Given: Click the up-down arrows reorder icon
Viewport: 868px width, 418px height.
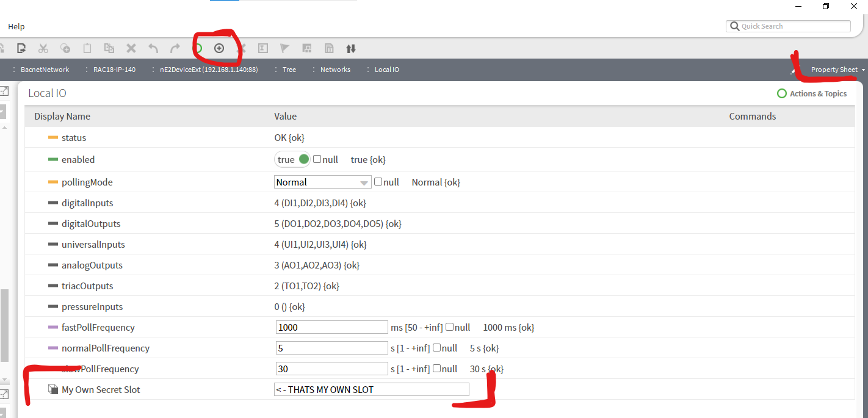Looking at the screenshot, I should pos(351,48).
